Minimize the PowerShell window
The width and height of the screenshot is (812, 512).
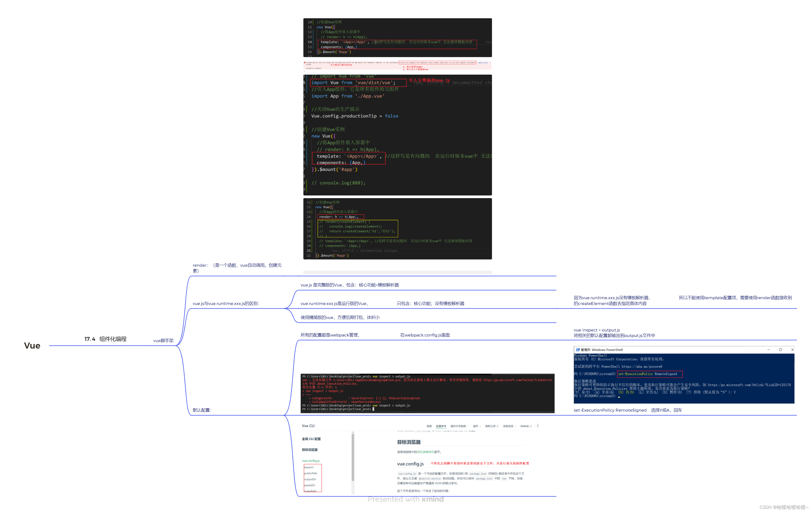[x=768, y=350]
